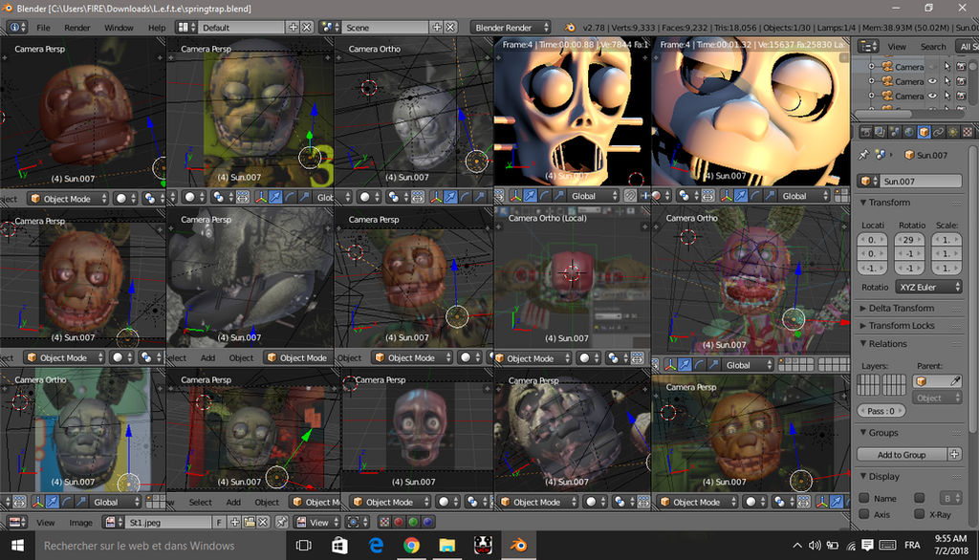Open the Constraints properties tab chain icon
Viewport: 979px width, 560px height.
pos(939,132)
